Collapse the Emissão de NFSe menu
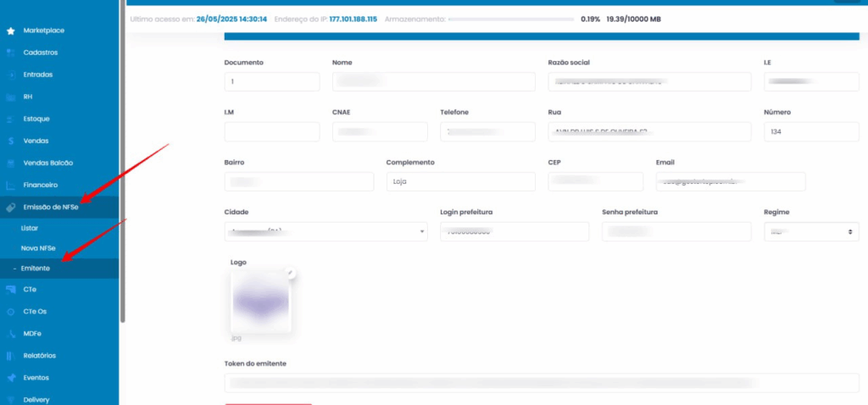868x405 pixels. (x=51, y=207)
